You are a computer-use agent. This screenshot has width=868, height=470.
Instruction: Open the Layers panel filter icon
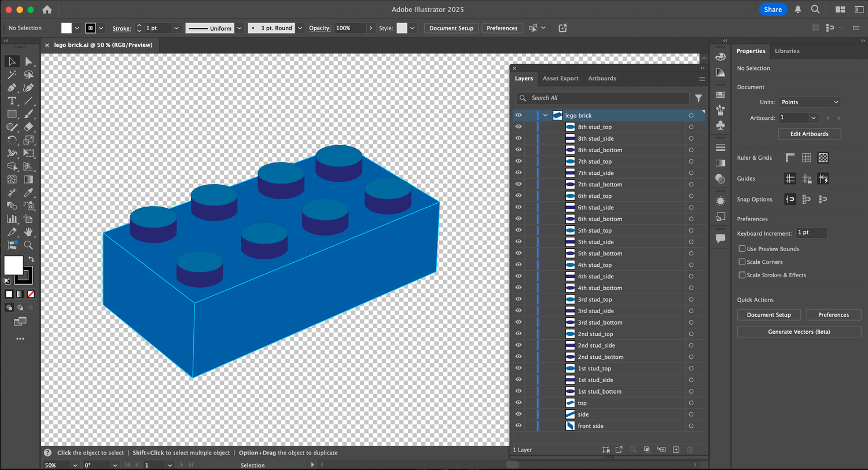698,98
